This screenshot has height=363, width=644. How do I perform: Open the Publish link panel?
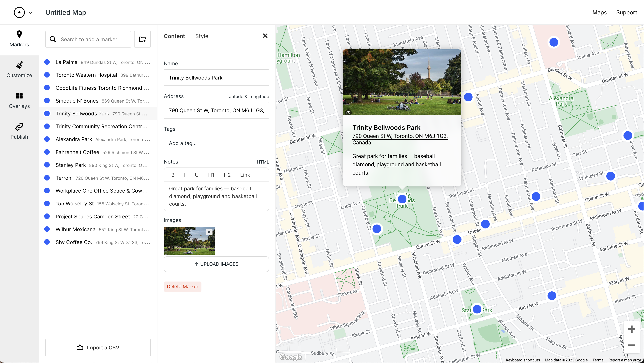[19, 131]
